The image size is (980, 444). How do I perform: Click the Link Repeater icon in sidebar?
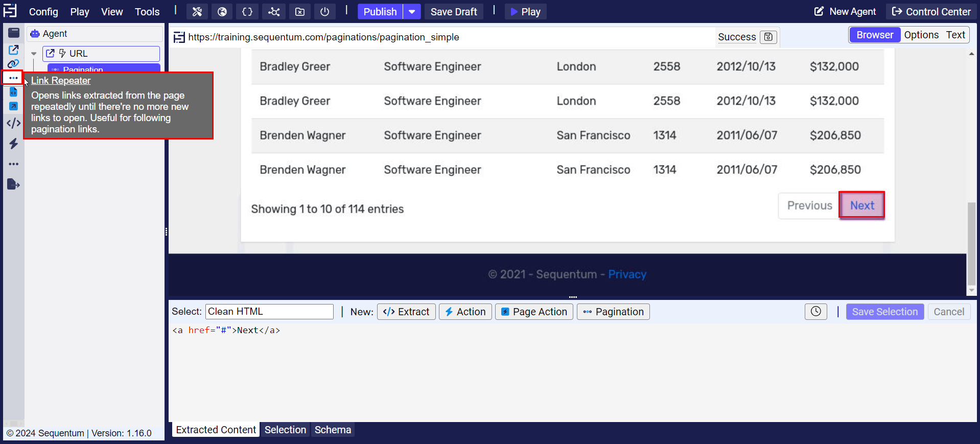(13, 78)
